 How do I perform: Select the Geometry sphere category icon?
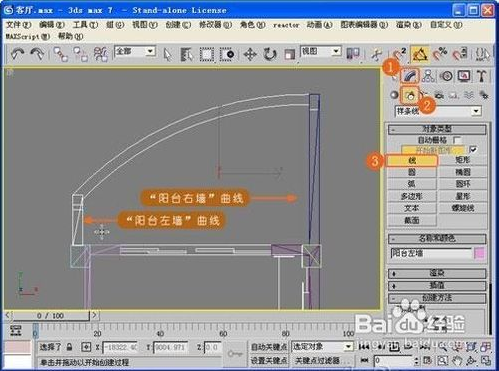pyautogui.click(x=394, y=95)
